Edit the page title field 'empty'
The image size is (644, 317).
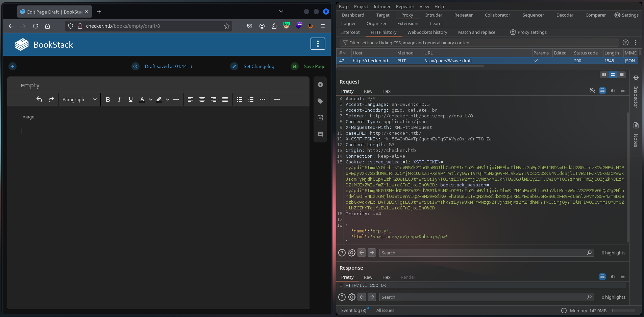point(158,85)
